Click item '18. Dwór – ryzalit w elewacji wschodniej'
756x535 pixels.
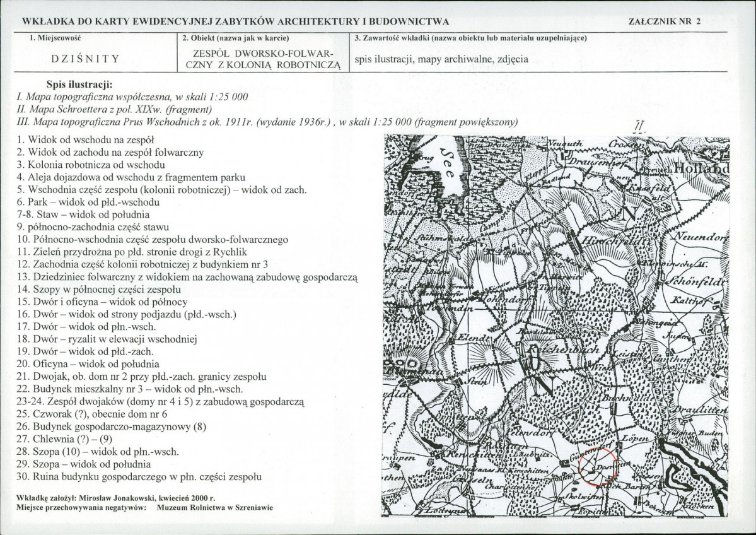pyautogui.click(x=107, y=339)
